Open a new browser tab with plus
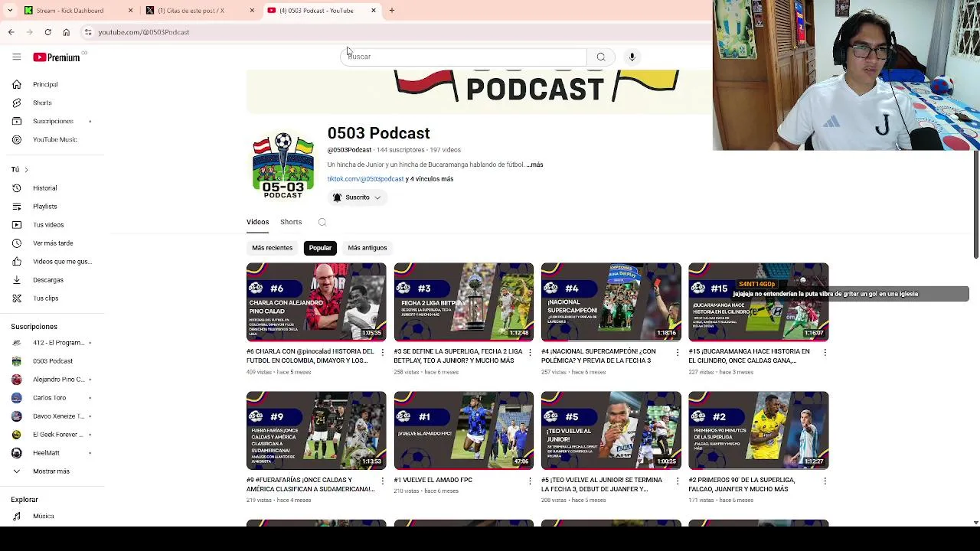The width and height of the screenshot is (980, 551). tap(391, 11)
